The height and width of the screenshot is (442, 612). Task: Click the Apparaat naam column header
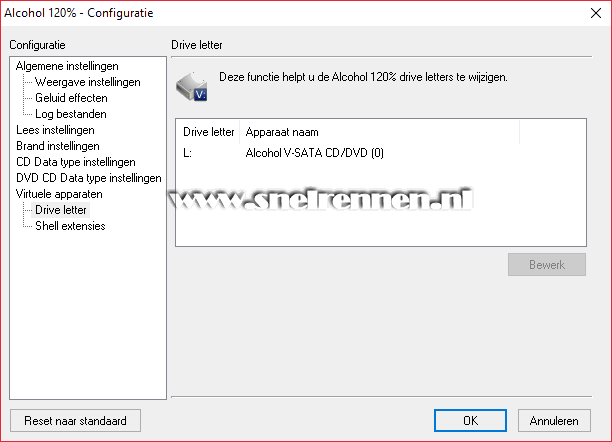tap(379, 132)
